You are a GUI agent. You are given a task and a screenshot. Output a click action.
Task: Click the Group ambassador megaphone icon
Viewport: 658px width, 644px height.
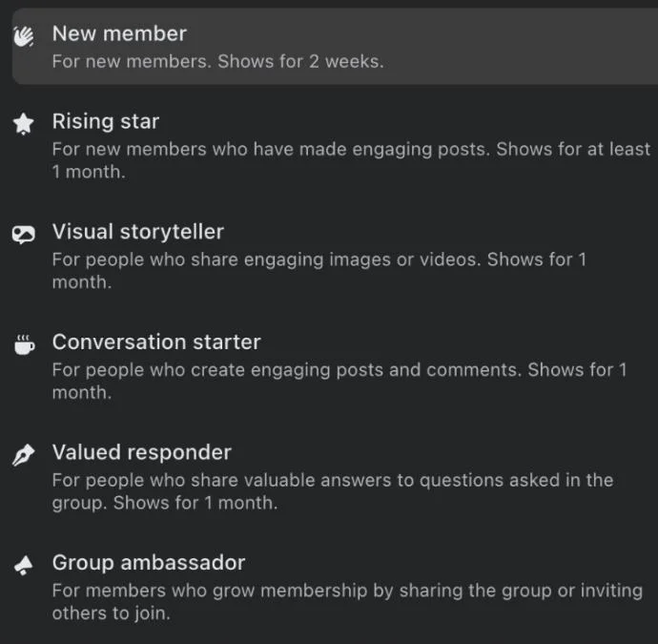(23, 565)
